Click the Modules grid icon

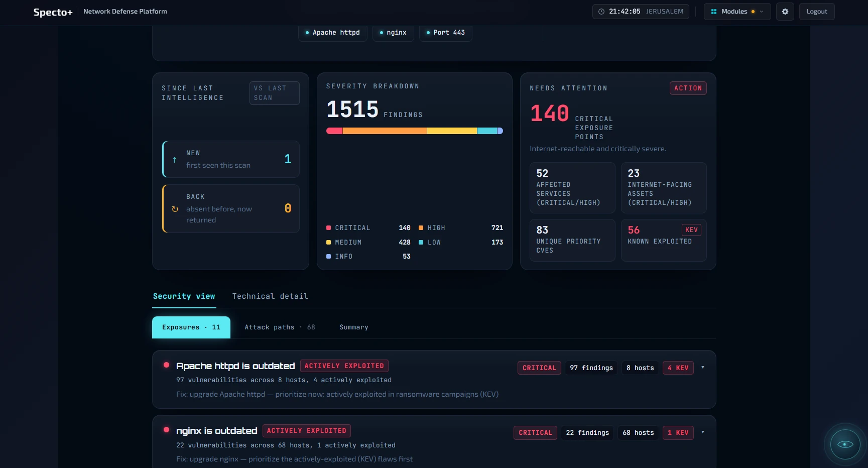point(714,12)
